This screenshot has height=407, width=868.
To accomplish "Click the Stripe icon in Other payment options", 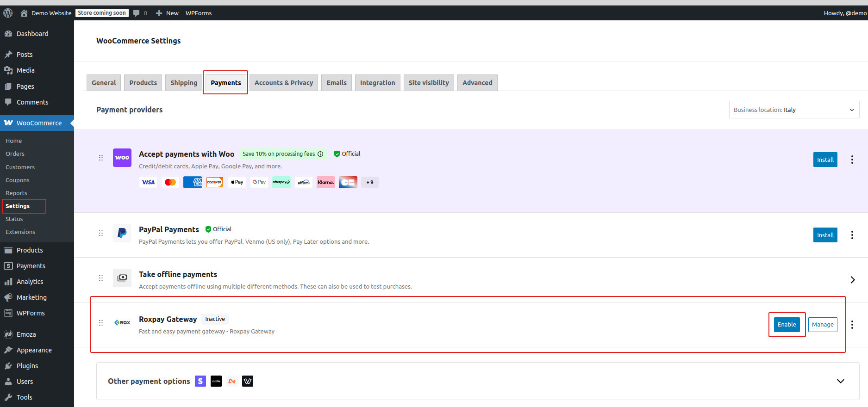I will pyautogui.click(x=200, y=381).
